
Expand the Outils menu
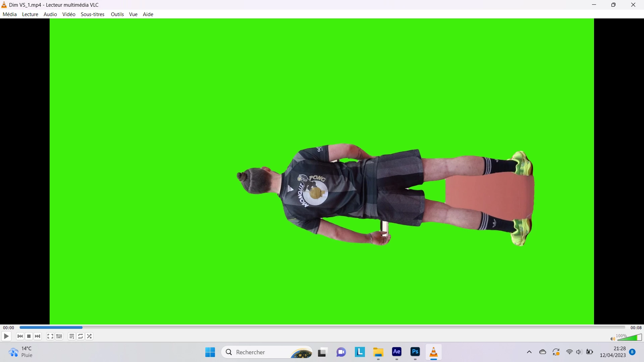point(117,14)
